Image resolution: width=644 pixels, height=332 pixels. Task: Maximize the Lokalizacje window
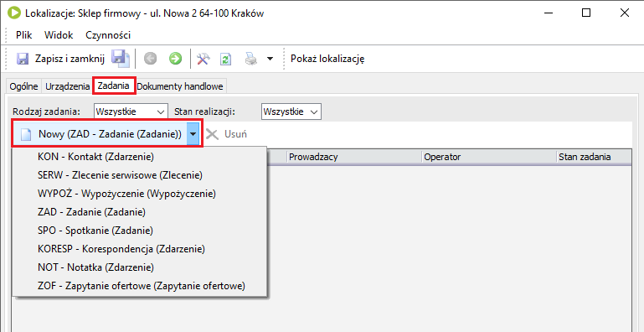click(x=586, y=13)
